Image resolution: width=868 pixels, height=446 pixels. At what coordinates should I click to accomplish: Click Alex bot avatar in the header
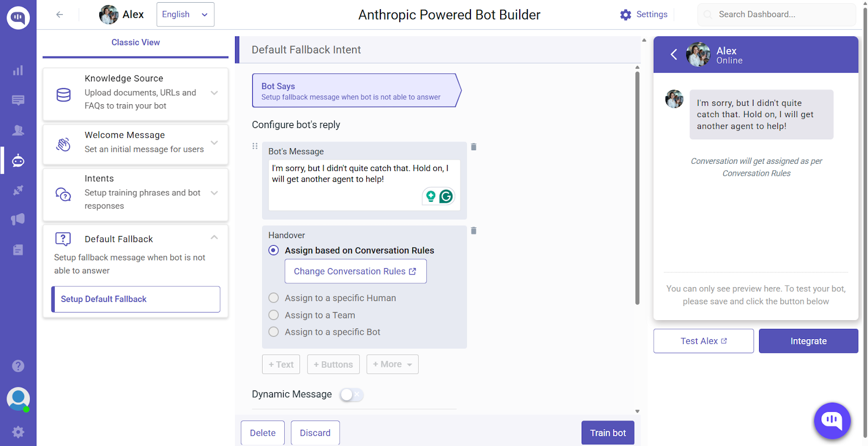(x=108, y=15)
